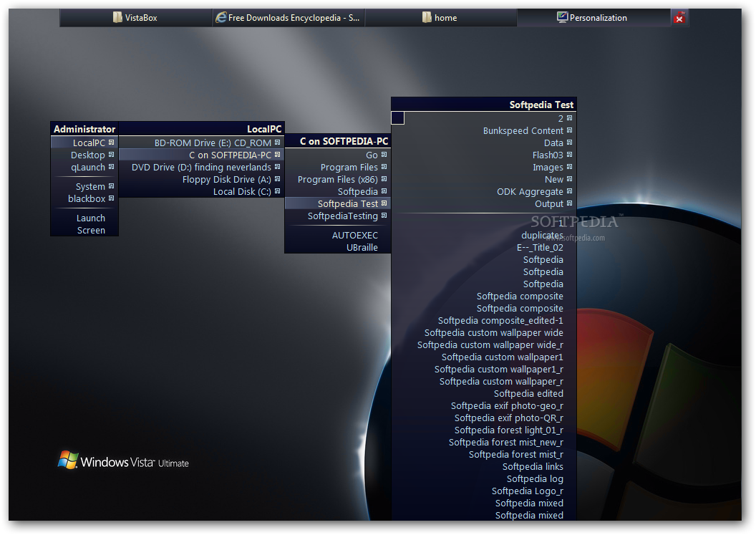Click Softpedia custom wallpaper wide_r entry

[x=484, y=344]
